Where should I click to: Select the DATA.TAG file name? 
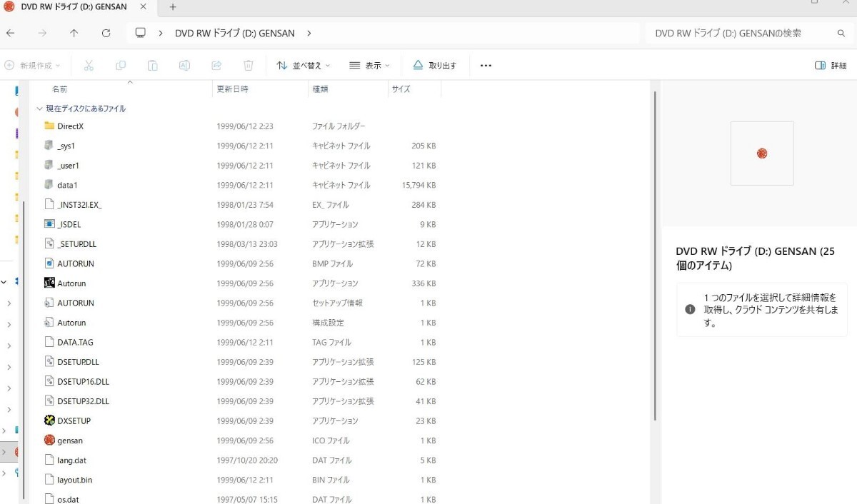coord(75,343)
